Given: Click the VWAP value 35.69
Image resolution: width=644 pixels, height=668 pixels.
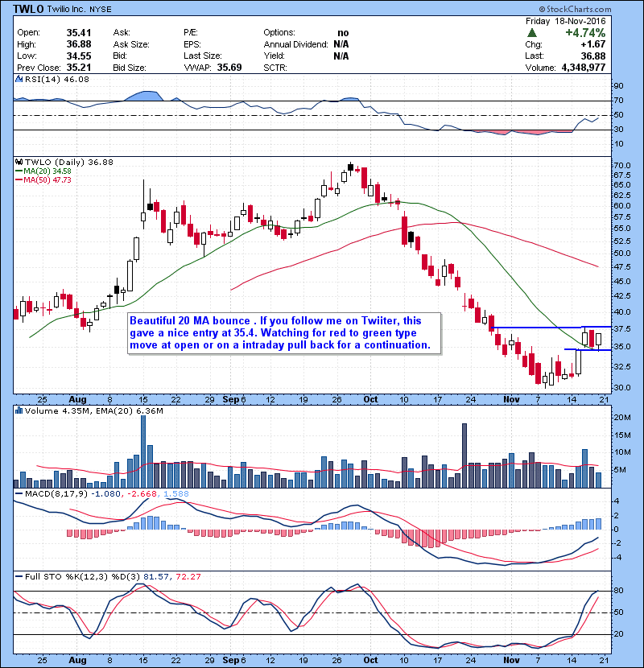Looking at the screenshot, I should tap(229, 68).
